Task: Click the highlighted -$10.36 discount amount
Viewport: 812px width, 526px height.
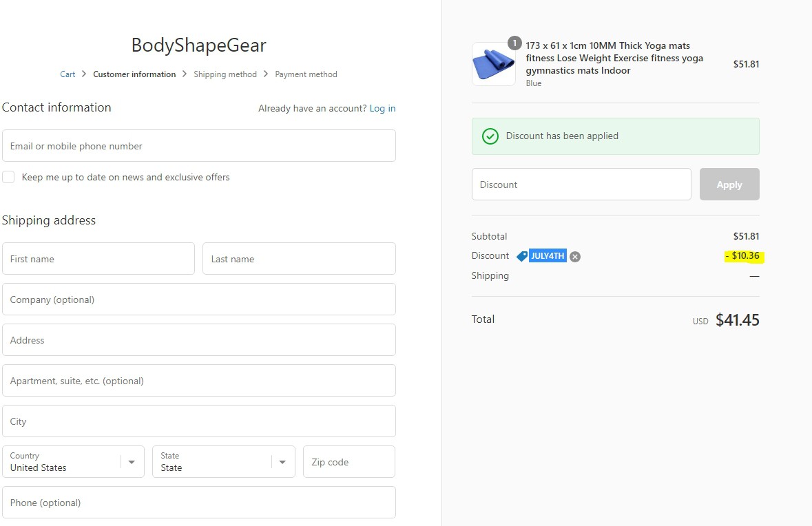Action: coord(743,255)
